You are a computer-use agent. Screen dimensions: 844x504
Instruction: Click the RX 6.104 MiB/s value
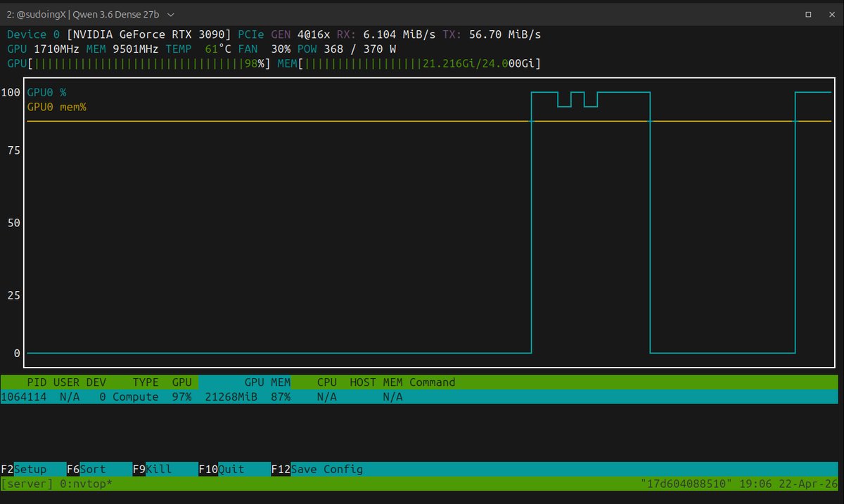pyautogui.click(x=387, y=34)
